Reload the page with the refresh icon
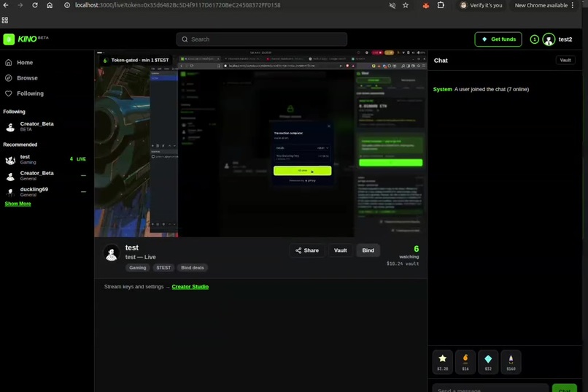This screenshot has width=588, height=392. pyautogui.click(x=35, y=5)
